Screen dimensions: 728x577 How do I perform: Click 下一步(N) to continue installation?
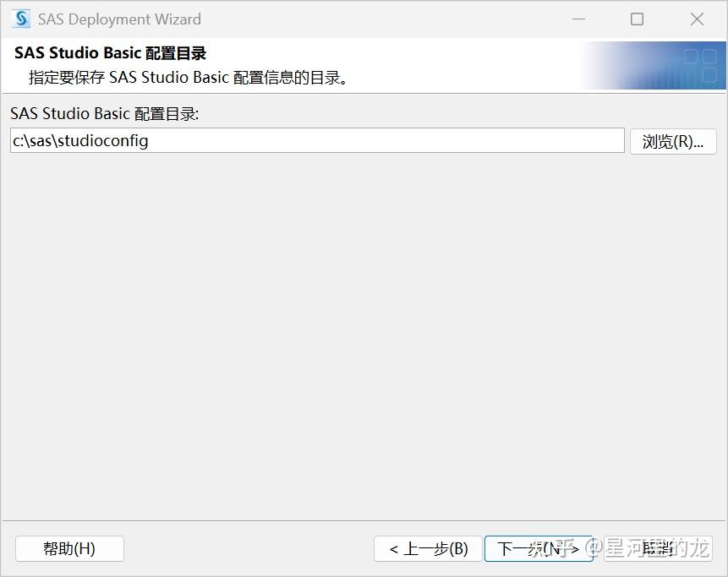click(x=539, y=548)
